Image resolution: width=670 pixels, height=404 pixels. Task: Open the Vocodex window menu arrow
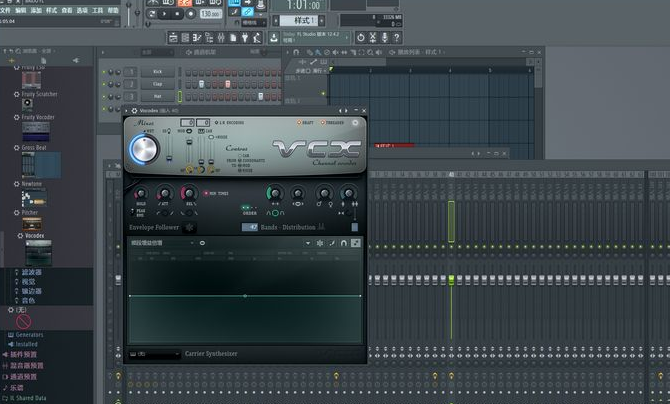(126, 111)
